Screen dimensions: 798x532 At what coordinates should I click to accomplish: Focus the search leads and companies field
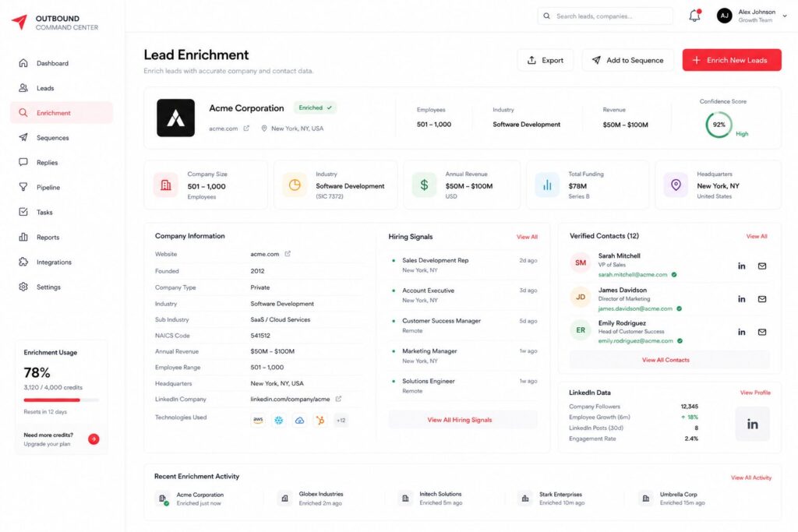(605, 16)
